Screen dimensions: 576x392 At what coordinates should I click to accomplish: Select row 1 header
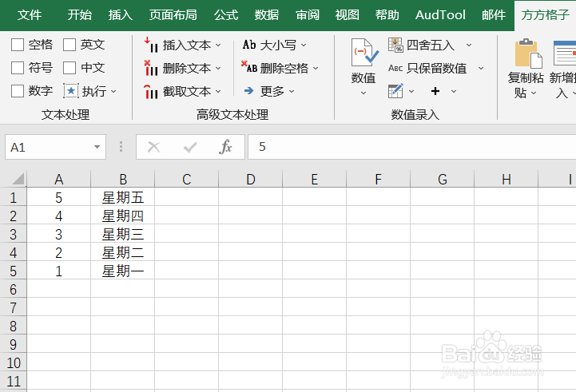click(x=14, y=197)
